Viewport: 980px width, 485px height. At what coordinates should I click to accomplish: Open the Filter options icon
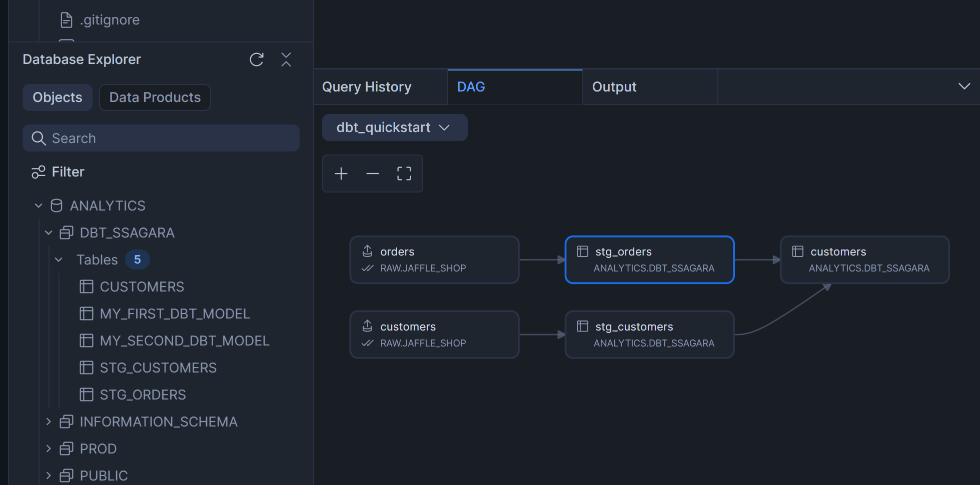click(39, 172)
